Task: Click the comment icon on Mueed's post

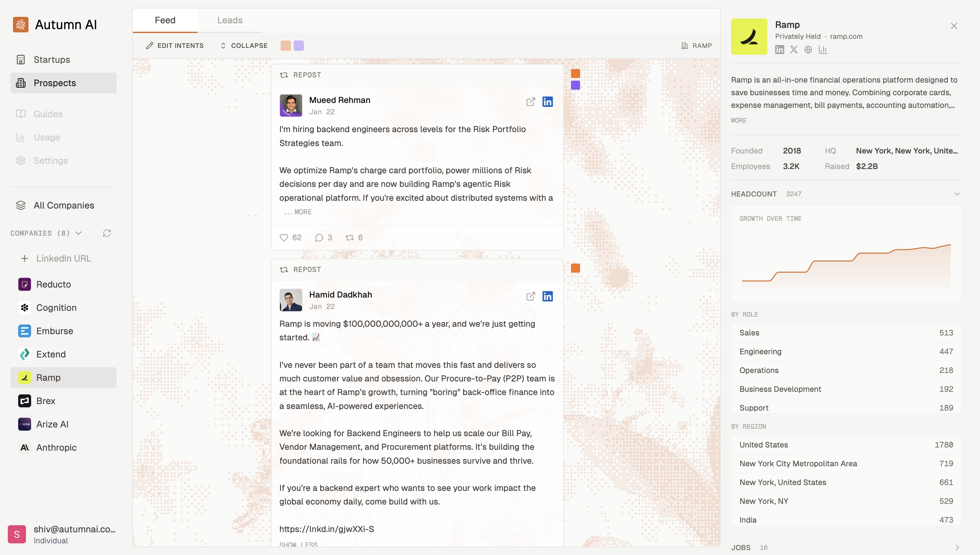Action: pos(319,237)
